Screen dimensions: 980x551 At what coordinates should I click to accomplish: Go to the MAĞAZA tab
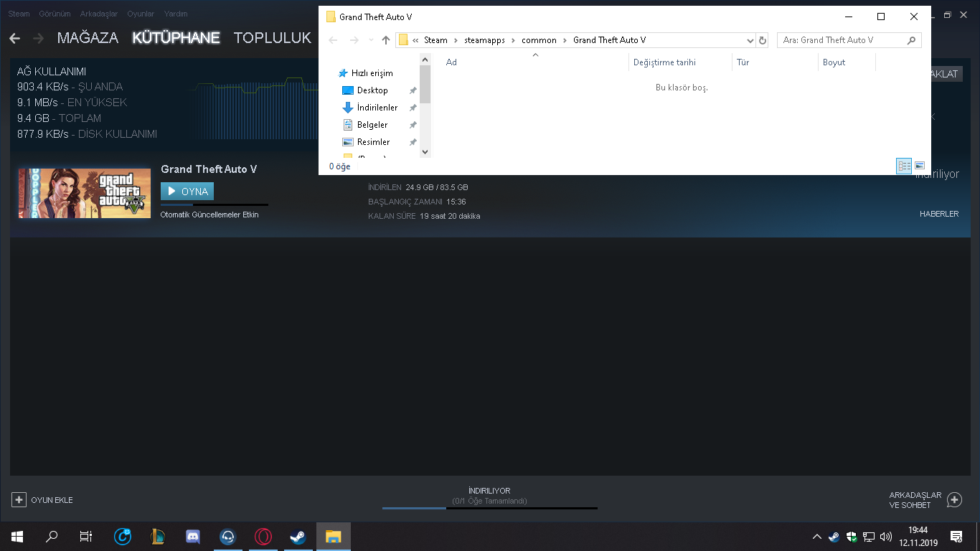tap(88, 38)
